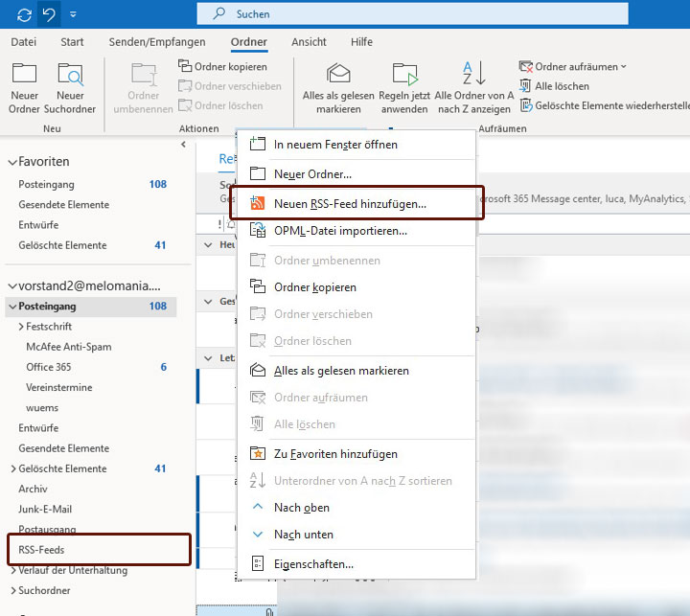Click the down-chevron icon for Nach unten
Screen dimensions: 690x616
[258, 535]
